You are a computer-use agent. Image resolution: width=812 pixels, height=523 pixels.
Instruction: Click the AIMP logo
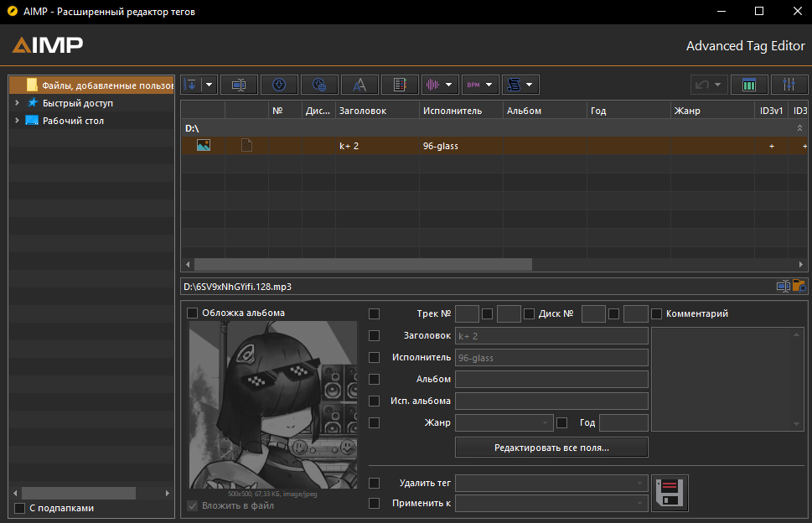tap(48, 45)
